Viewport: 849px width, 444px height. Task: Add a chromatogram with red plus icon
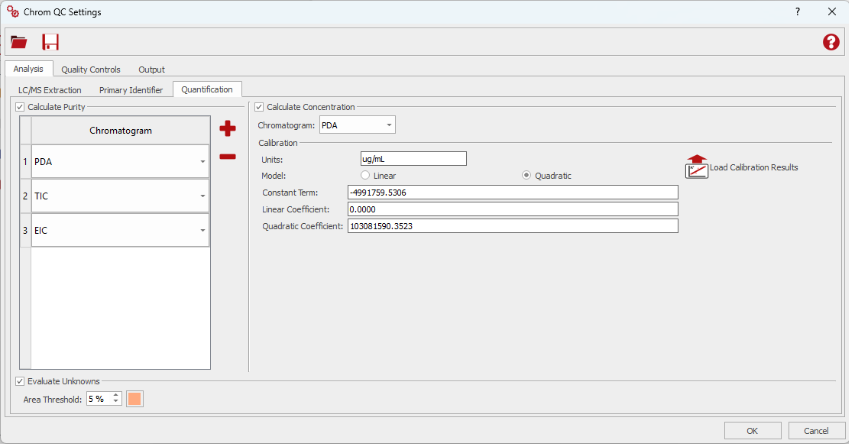coord(227,129)
